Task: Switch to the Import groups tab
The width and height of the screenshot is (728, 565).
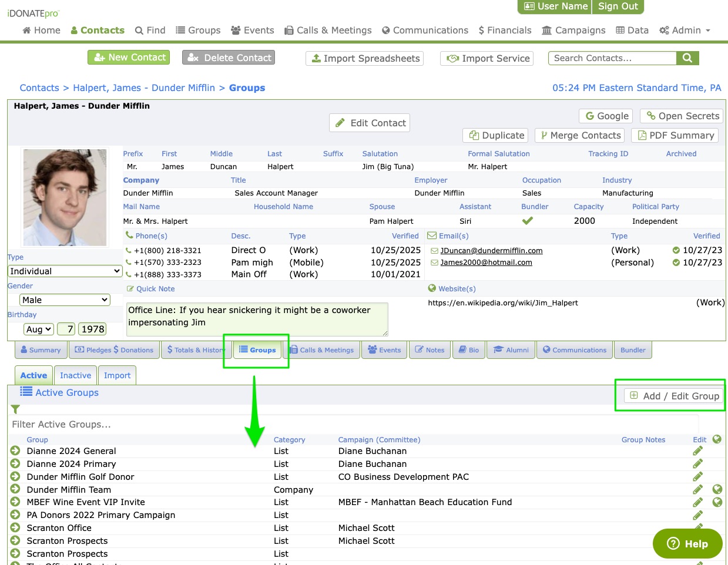Action: [x=117, y=375]
